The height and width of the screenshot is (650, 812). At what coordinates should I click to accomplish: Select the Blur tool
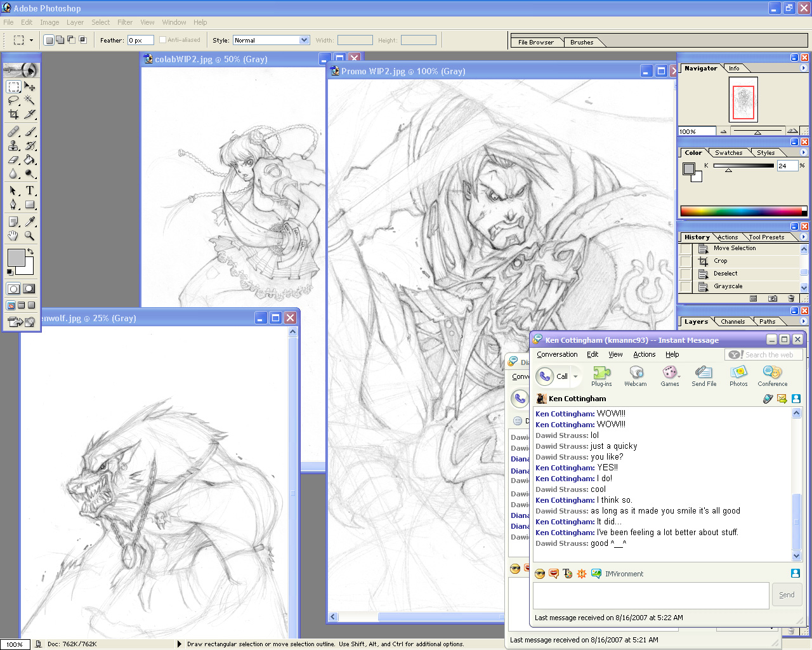(x=13, y=173)
